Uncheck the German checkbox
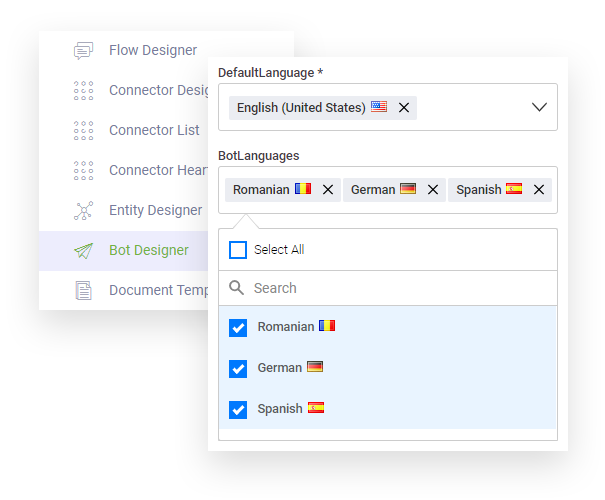 pos(238,369)
